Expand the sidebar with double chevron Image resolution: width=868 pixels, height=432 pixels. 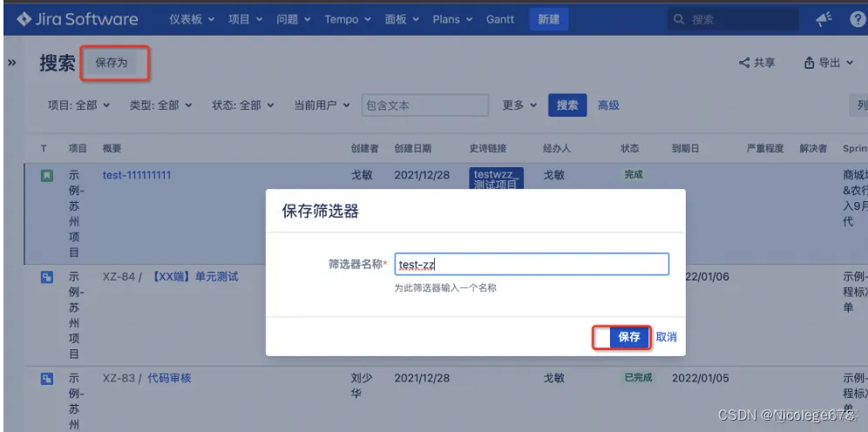point(11,63)
